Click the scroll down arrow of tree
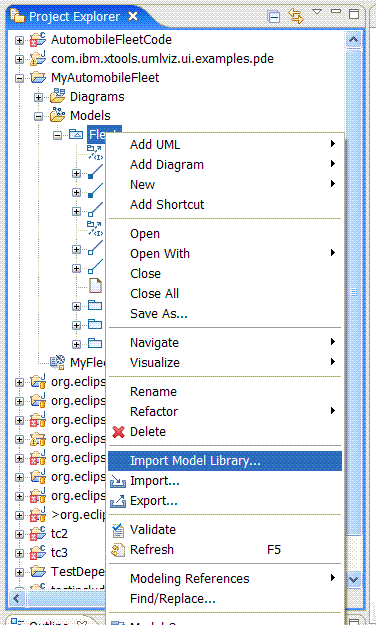The height and width of the screenshot is (625, 376). (353, 579)
